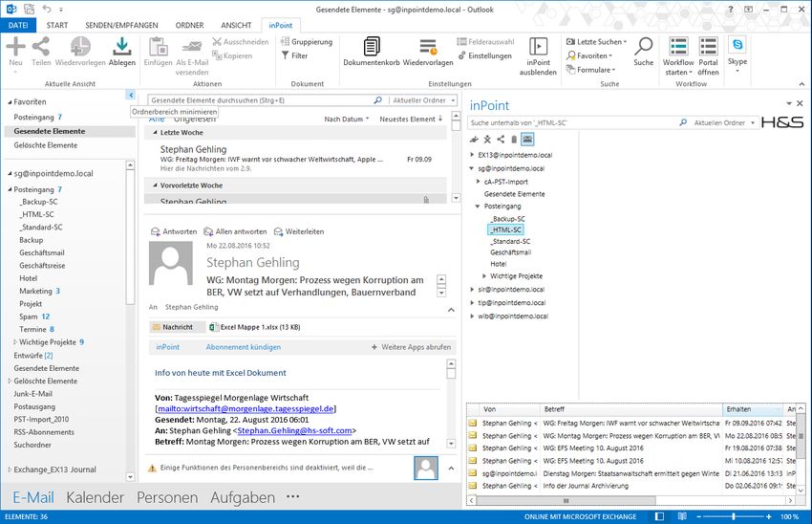Expand EX13@inpointdemo.local tree node

(x=472, y=155)
